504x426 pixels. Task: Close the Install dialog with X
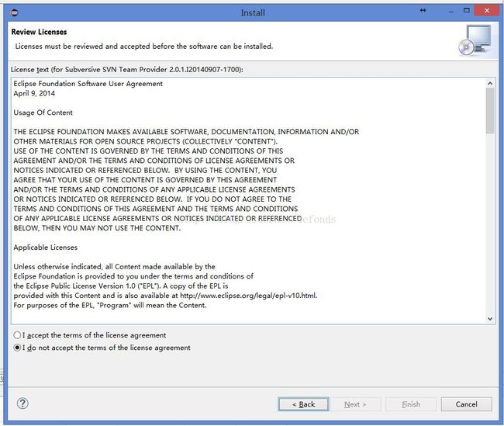(487, 11)
